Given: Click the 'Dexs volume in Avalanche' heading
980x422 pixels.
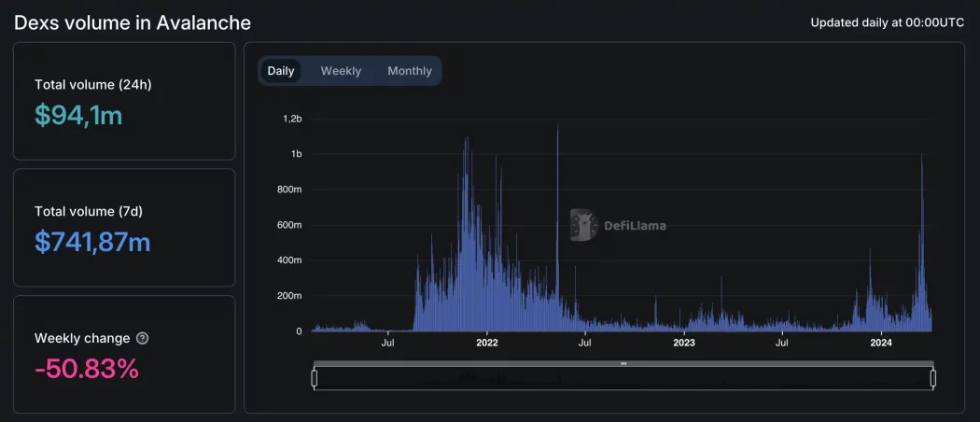Looking at the screenshot, I should pos(133,22).
